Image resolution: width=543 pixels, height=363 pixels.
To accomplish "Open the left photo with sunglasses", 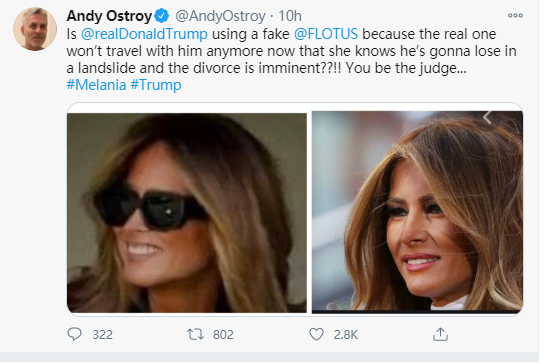I will coord(187,213).
